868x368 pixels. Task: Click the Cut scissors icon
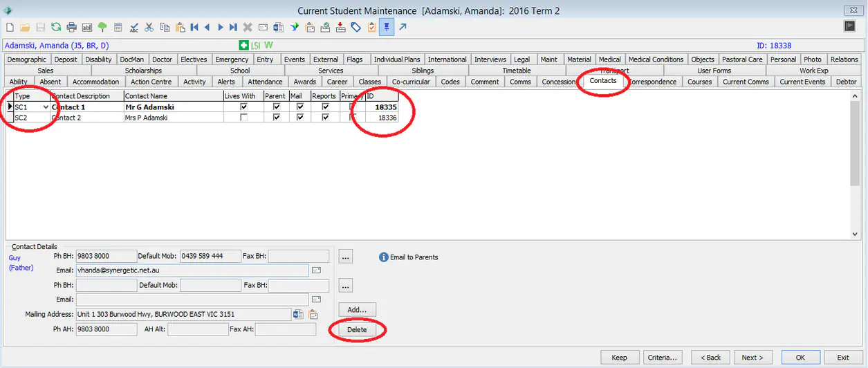tap(149, 28)
